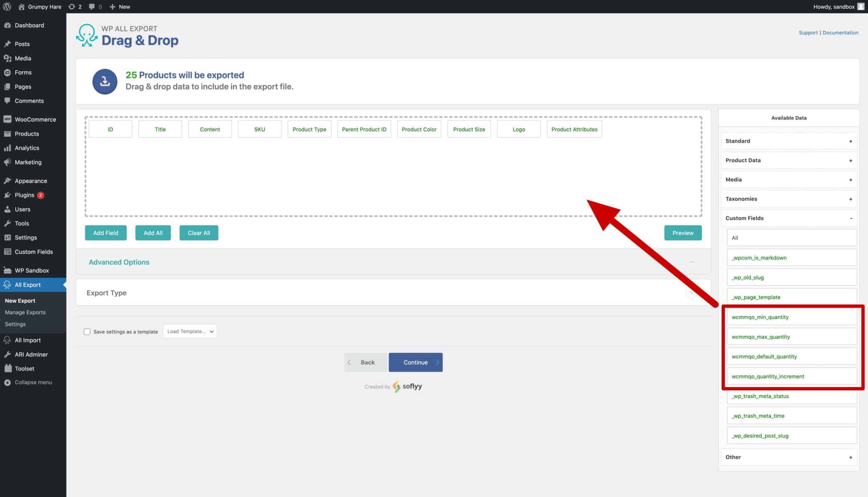Click the Continue button
Screen dimensions: 868x497
pyautogui.click(x=415, y=362)
